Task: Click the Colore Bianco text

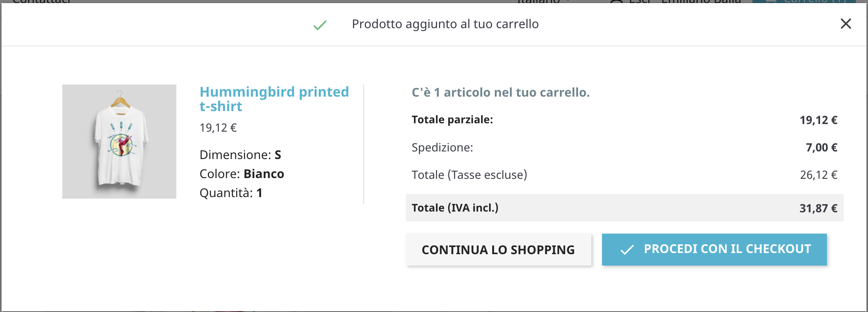Action: [x=242, y=174]
